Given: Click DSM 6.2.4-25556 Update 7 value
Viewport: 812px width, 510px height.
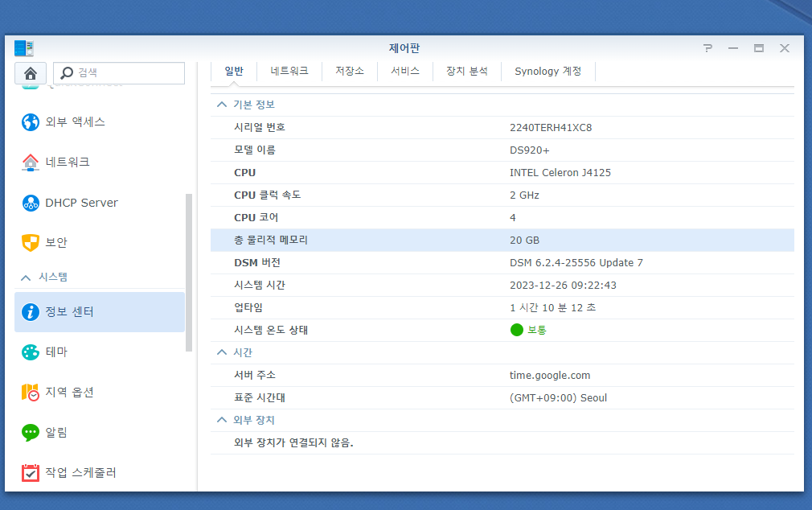Looking at the screenshot, I should [x=576, y=263].
